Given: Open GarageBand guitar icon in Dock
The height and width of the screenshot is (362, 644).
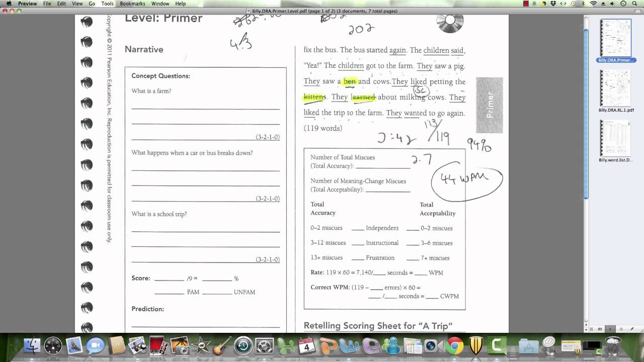Looking at the screenshot, I should pos(221,346).
